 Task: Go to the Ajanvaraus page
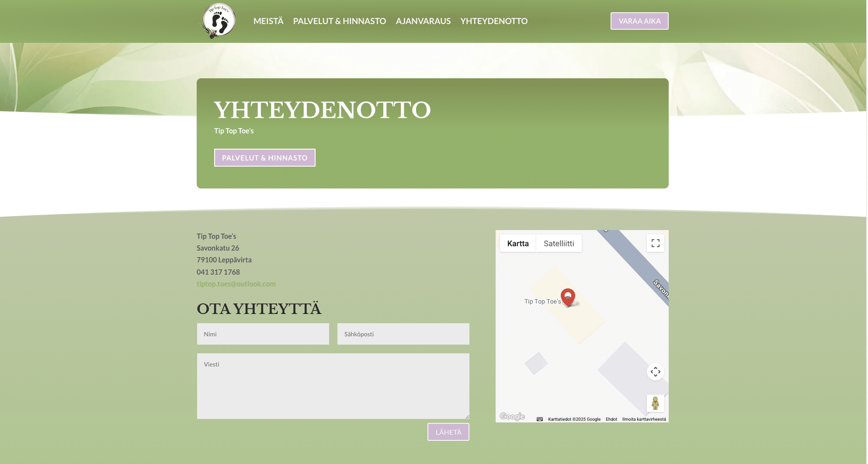[423, 21]
